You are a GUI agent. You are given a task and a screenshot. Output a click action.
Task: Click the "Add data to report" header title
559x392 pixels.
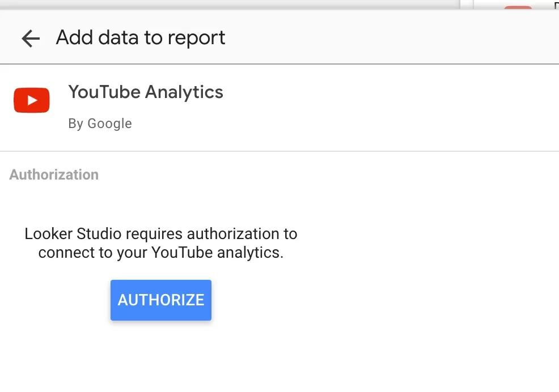141,38
